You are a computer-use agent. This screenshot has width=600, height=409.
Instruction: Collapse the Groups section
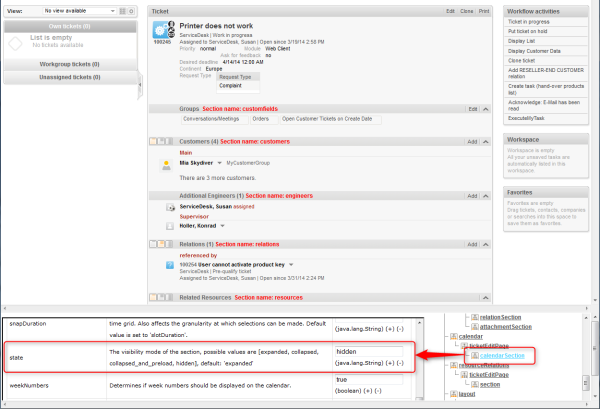pyautogui.click(x=486, y=109)
